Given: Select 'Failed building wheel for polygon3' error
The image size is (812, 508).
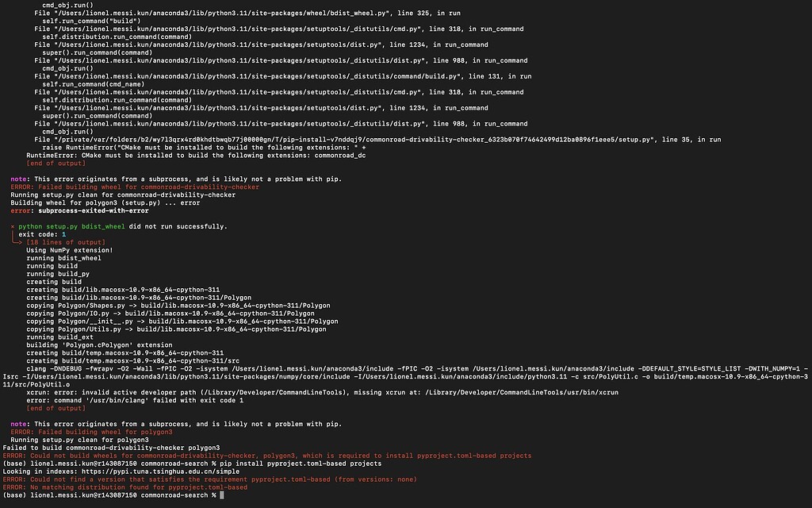Looking at the screenshot, I should [97, 432].
